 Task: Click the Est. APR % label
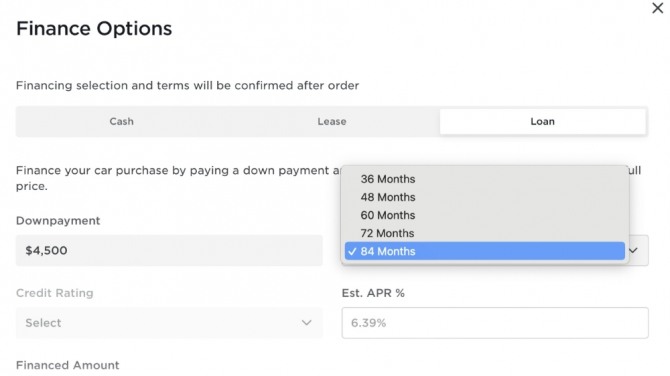point(373,293)
